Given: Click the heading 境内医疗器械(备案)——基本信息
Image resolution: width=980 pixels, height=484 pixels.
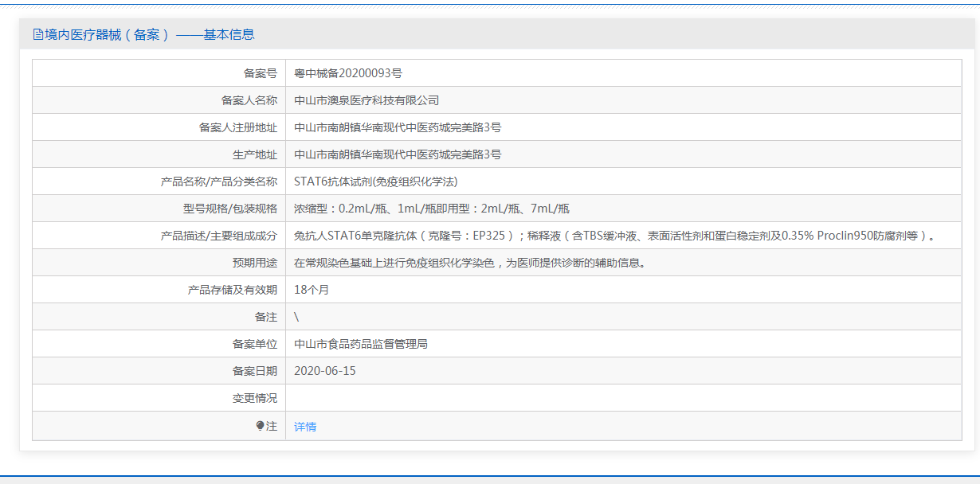Looking at the screenshot, I should click(x=150, y=34).
